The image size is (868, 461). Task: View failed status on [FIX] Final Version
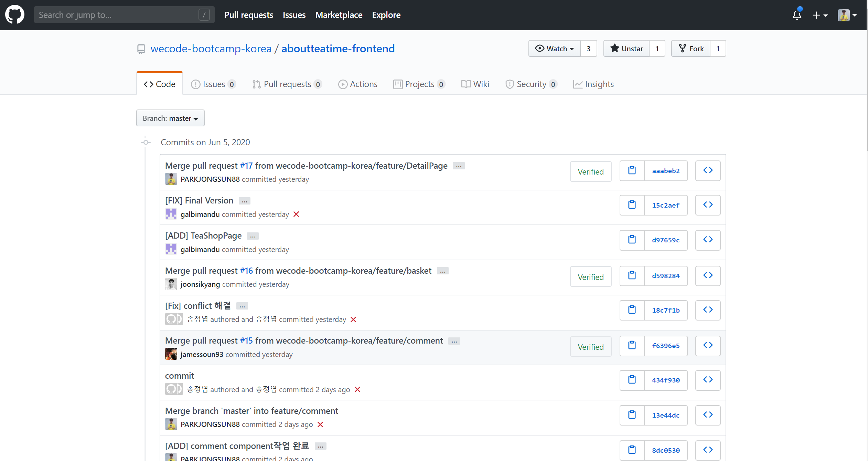coord(296,214)
